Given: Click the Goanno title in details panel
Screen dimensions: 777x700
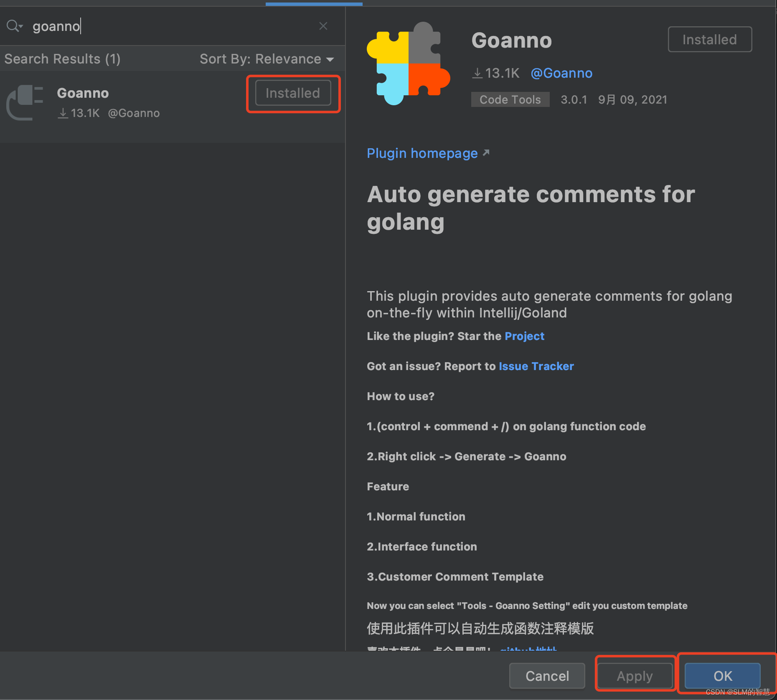Looking at the screenshot, I should click(x=512, y=41).
